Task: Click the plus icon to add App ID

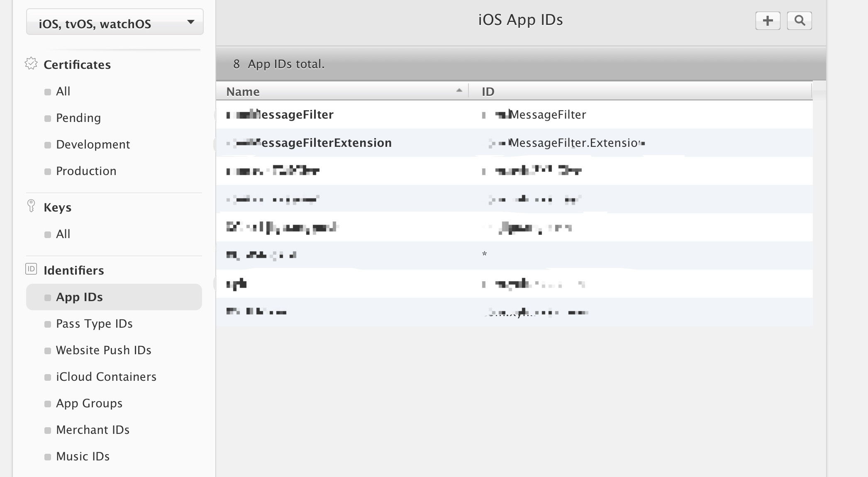Action: coord(768,21)
